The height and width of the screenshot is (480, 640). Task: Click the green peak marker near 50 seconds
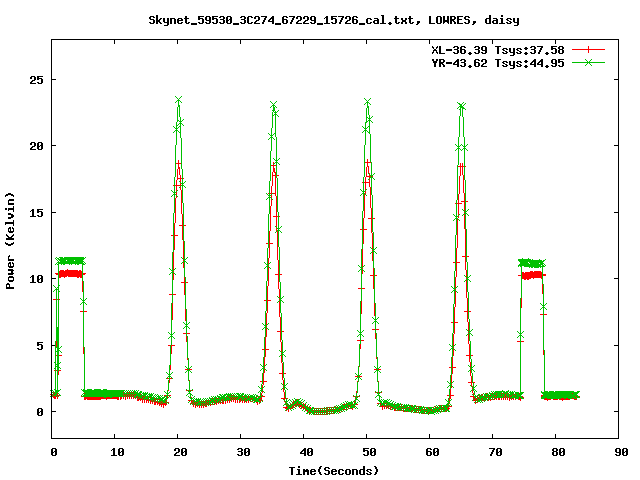(367, 102)
